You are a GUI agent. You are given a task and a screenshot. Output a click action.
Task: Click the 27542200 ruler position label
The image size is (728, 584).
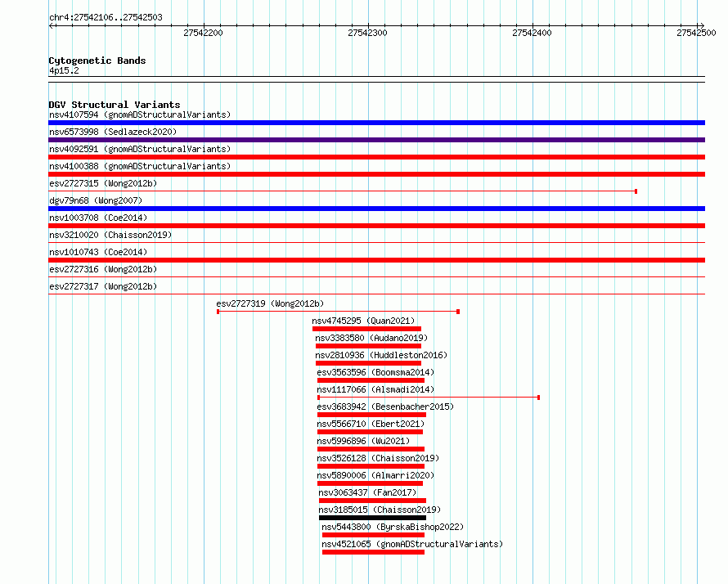pyautogui.click(x=204, y=33)
